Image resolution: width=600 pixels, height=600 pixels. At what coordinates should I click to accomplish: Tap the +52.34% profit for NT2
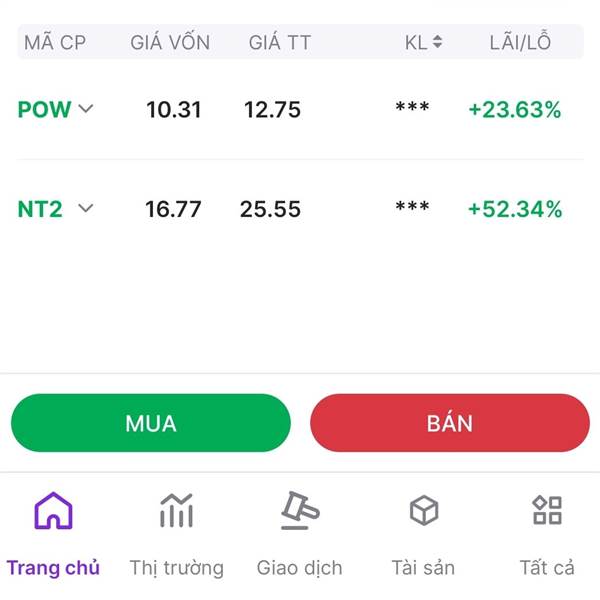pyautogui.click(x=515, y=209)
